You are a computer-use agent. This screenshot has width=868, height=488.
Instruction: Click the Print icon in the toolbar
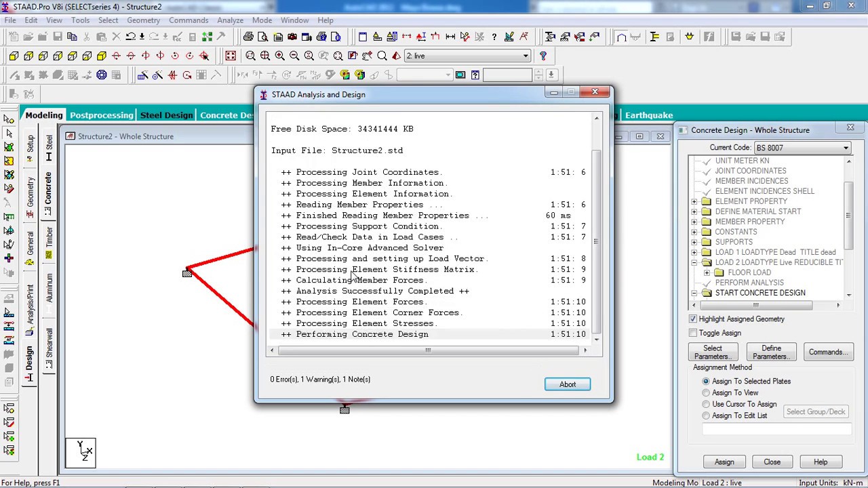[x=248, y=37]
